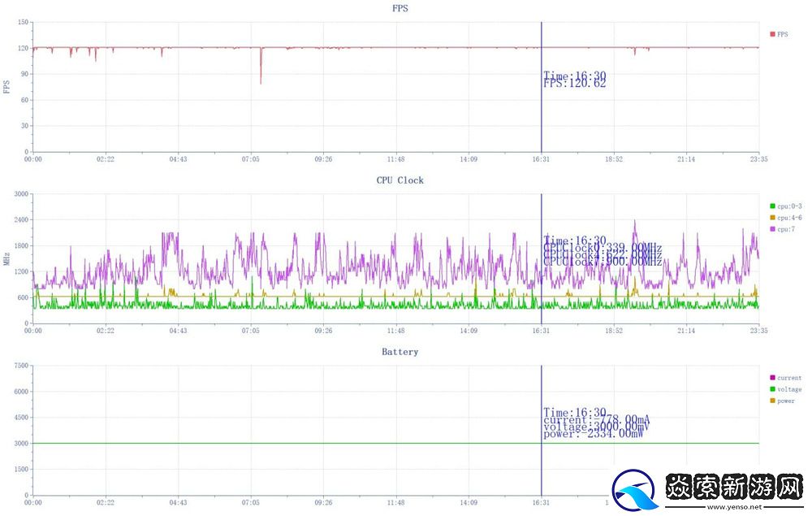Click the vertical time marker in Battery chart
Viewport: 812px width, 516px height.
point(542,463)
